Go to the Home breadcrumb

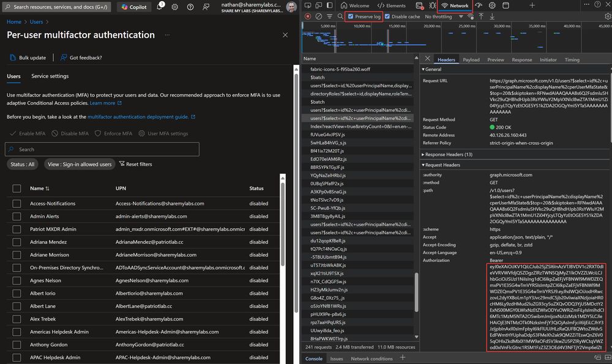(x=14, y=22)
